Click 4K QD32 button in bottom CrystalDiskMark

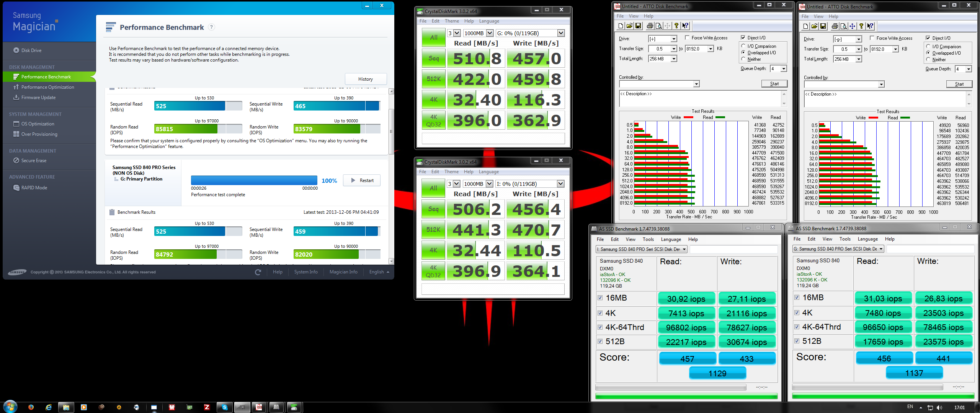[x=433, y=271]
